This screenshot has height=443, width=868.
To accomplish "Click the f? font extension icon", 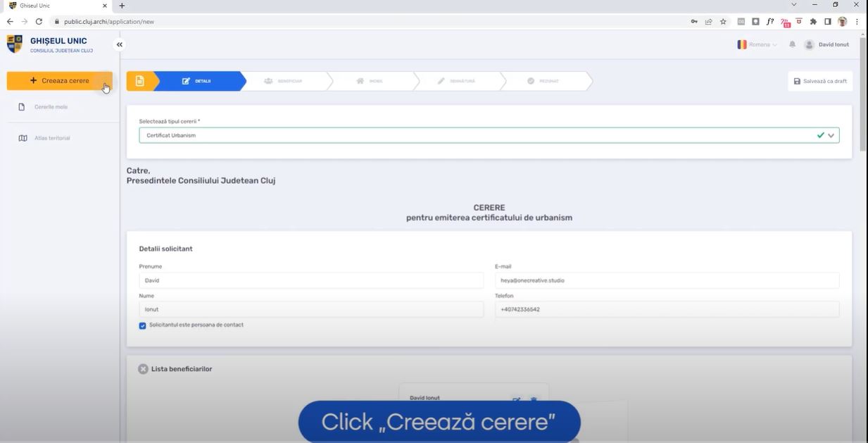I will [x=771, y=22].
